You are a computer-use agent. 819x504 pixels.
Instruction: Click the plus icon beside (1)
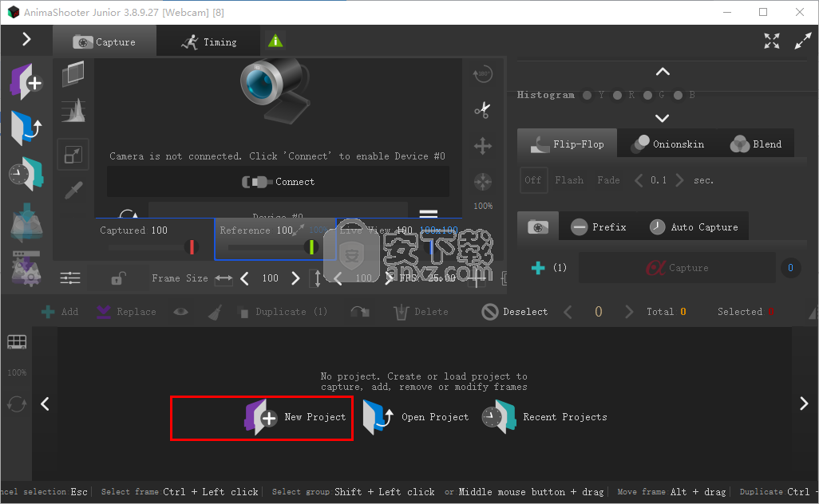538,268
